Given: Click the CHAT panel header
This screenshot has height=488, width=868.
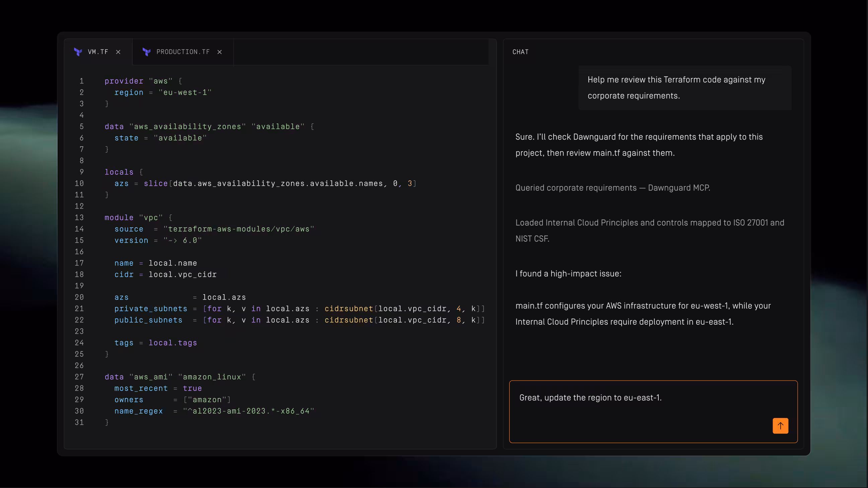Looking at the screenshot, I should click(x=521, y=52).
